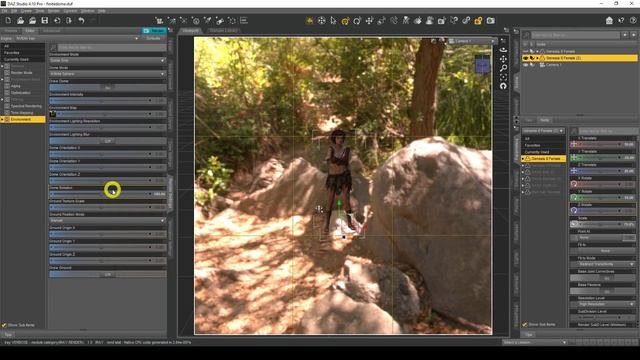640x360 pixels.
Task: Switch to the Advanced tab in Render Settings
Action: pos(51,31)
